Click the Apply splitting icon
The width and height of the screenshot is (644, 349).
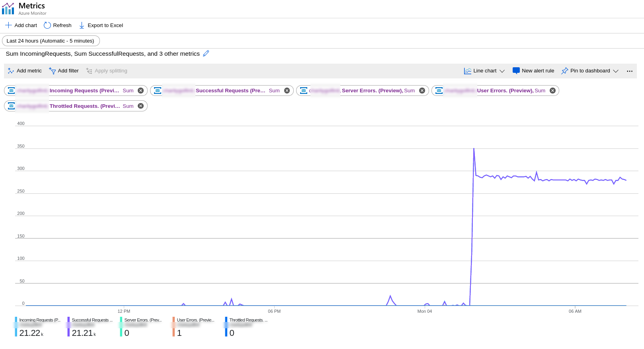[x=89, y=71]
